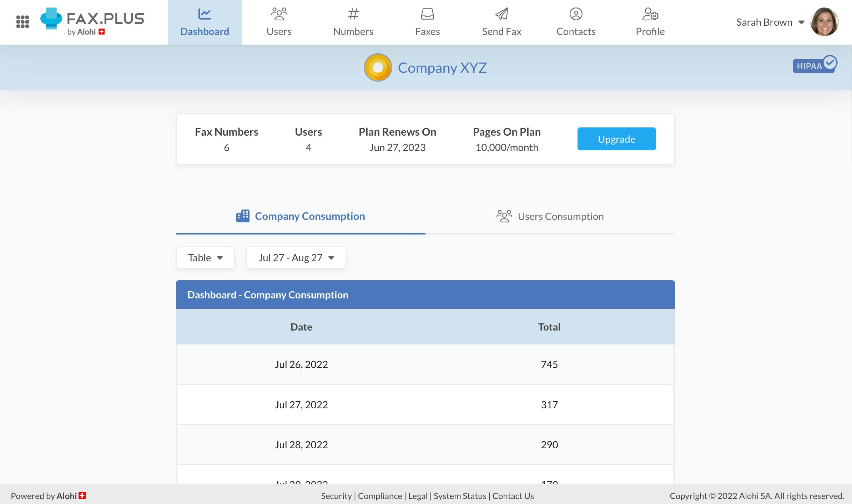The height and width of the screenshot is (504, 852).
Task: Open Contacts with the person icon
Action: pos(575,14)
